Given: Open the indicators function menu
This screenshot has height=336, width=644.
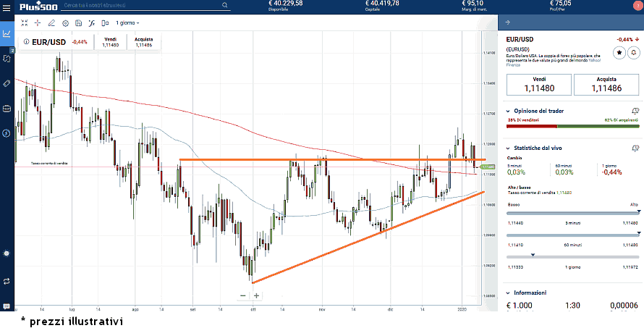Looking at the screenshot, I should [92, 23].
